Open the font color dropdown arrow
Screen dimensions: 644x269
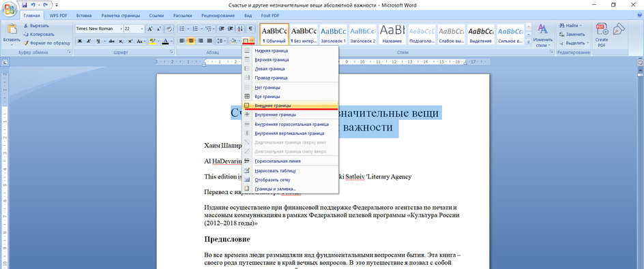tap(171, 41)
